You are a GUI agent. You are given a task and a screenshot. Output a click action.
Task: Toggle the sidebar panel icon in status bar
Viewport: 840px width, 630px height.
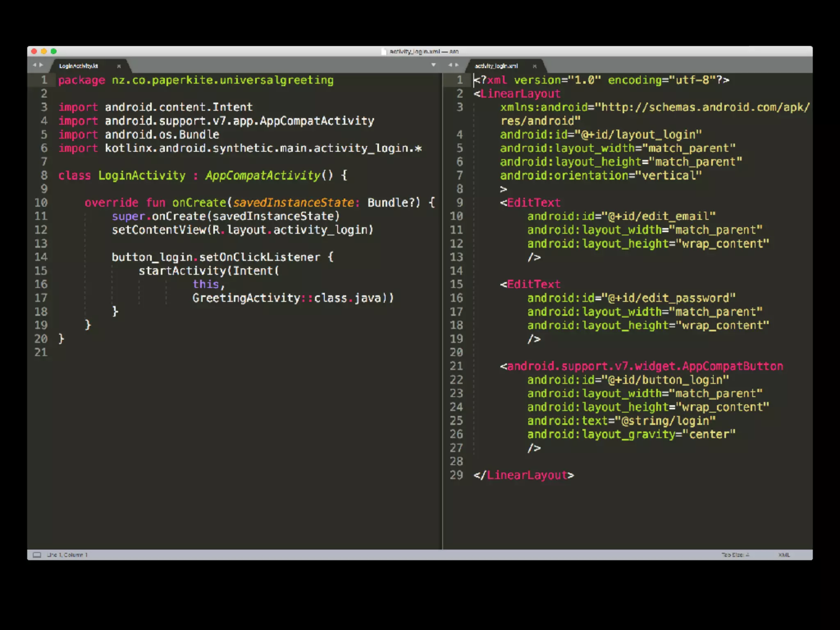[37, 555]
